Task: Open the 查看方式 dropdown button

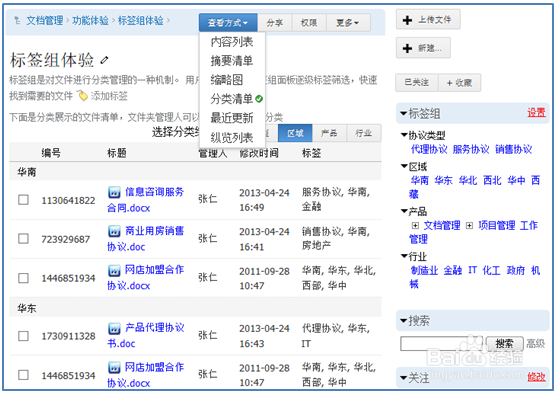Action: [228, 23]
